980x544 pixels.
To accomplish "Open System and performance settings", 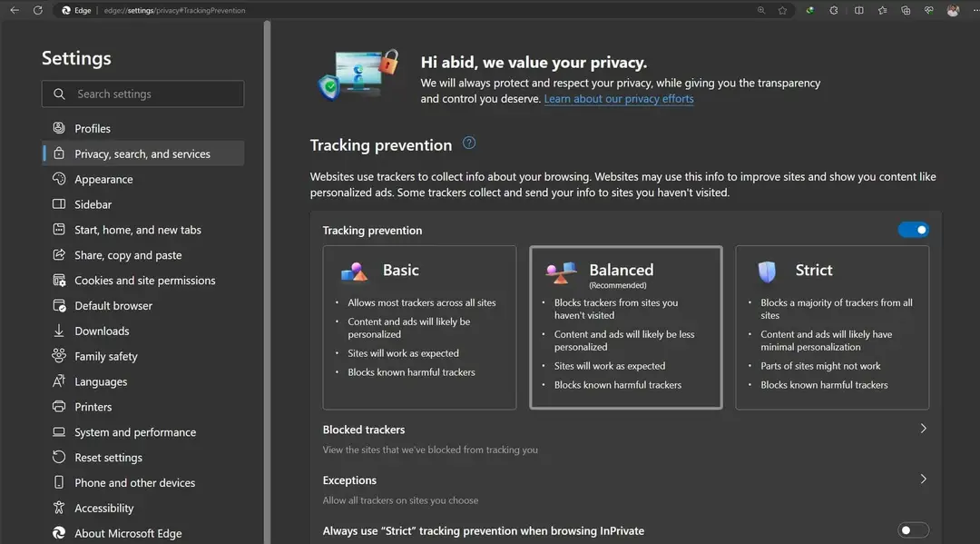I will click(143, 432).
